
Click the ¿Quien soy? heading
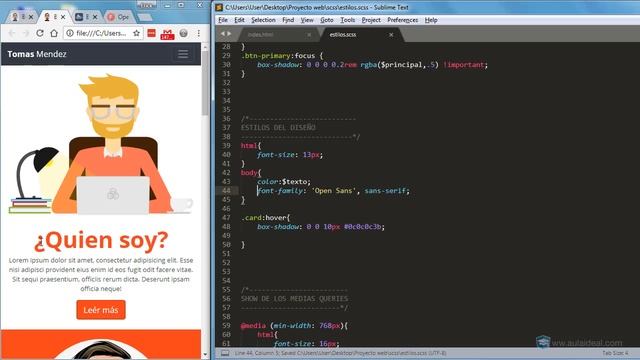point(101,240)
